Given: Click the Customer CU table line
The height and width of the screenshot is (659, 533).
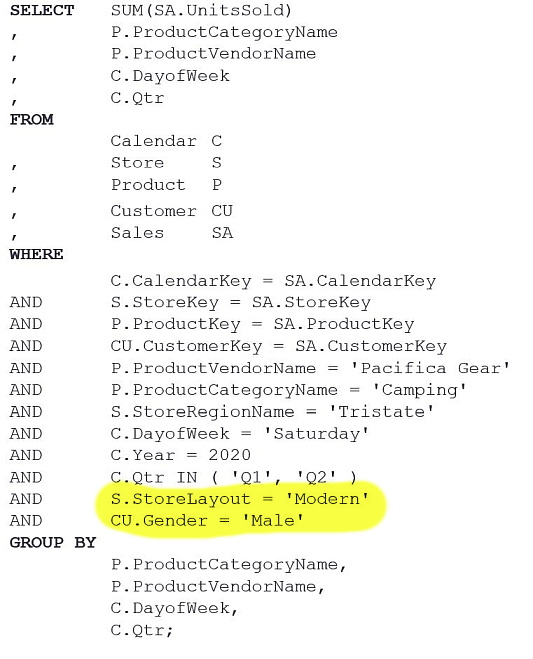Looking at the screenshot, I should tap(172, 211).
